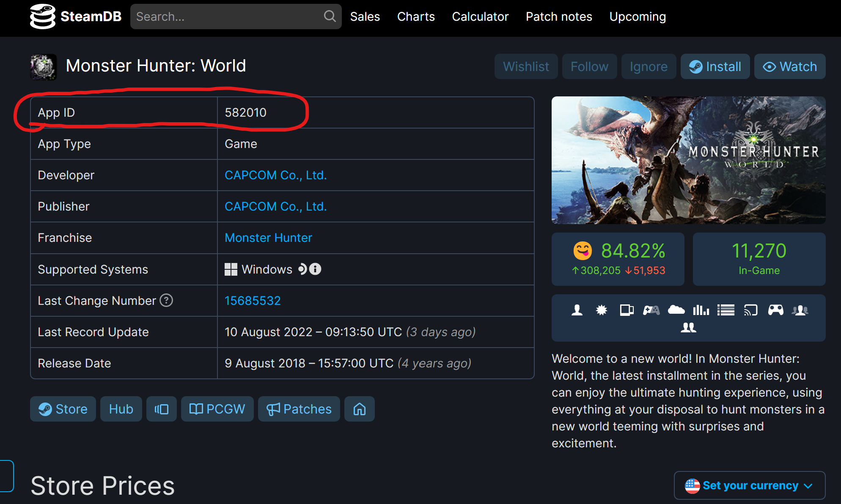Click the SteamDB logo icon
This screenshot has width=841, height=504.
pos(42,16)
